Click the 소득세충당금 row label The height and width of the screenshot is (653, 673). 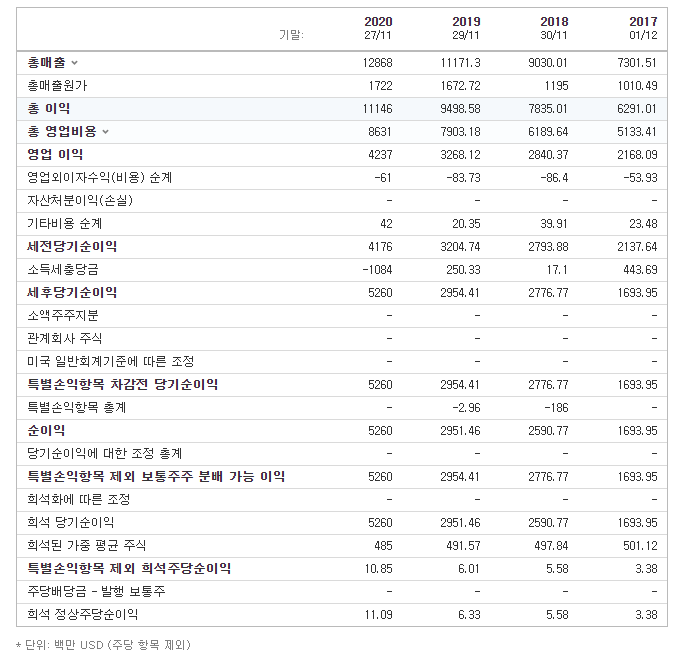point(63,270)
